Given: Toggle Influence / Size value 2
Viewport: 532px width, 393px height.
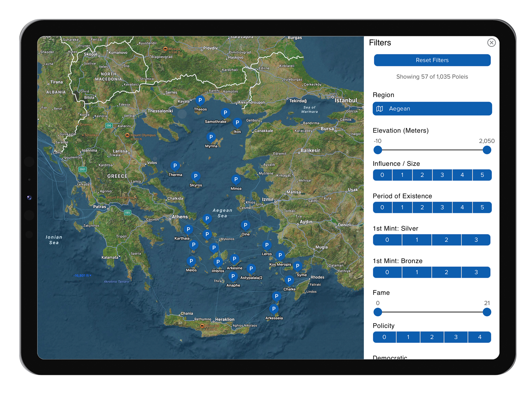Looking at the screenshot, I should 422,175.
